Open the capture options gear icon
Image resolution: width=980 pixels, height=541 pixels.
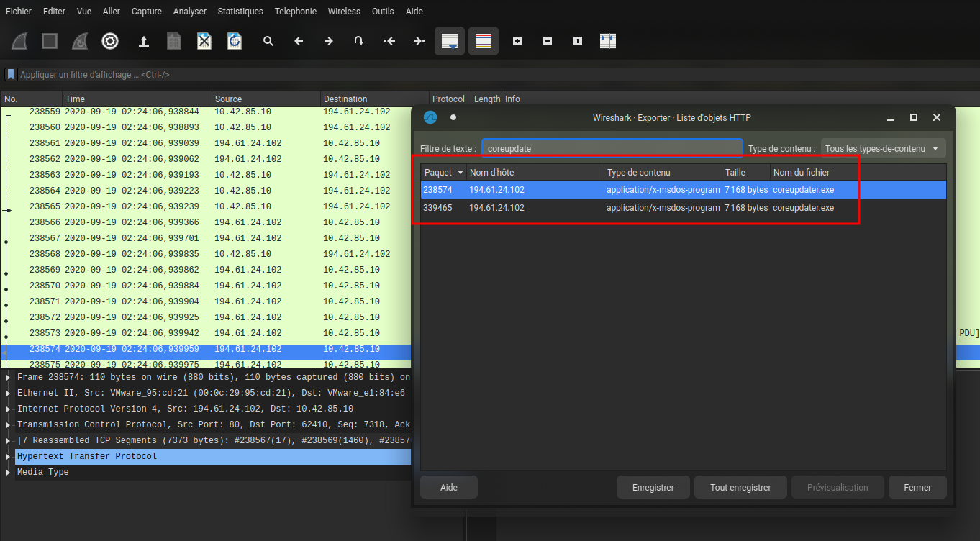(x=109, y=41)
